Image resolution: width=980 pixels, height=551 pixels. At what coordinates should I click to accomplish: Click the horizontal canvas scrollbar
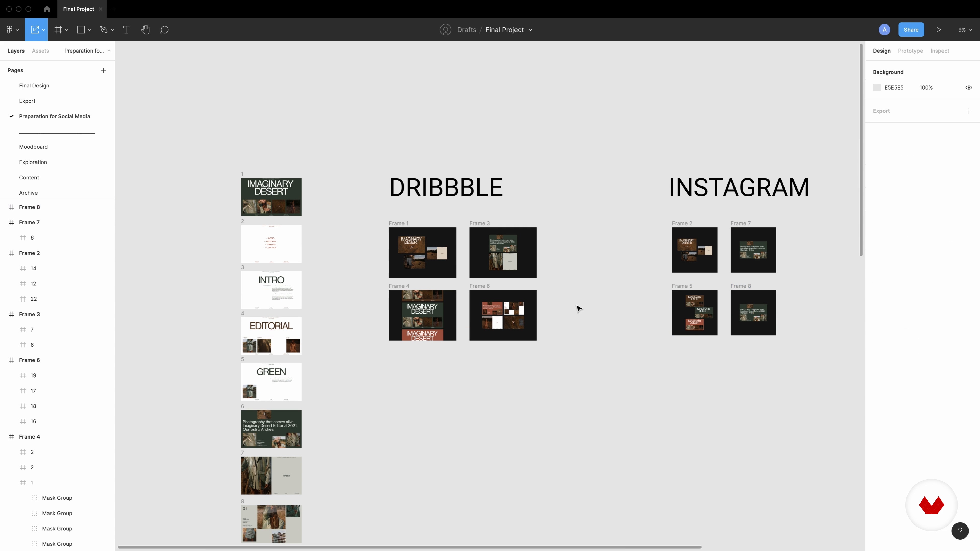coord(409,547)
